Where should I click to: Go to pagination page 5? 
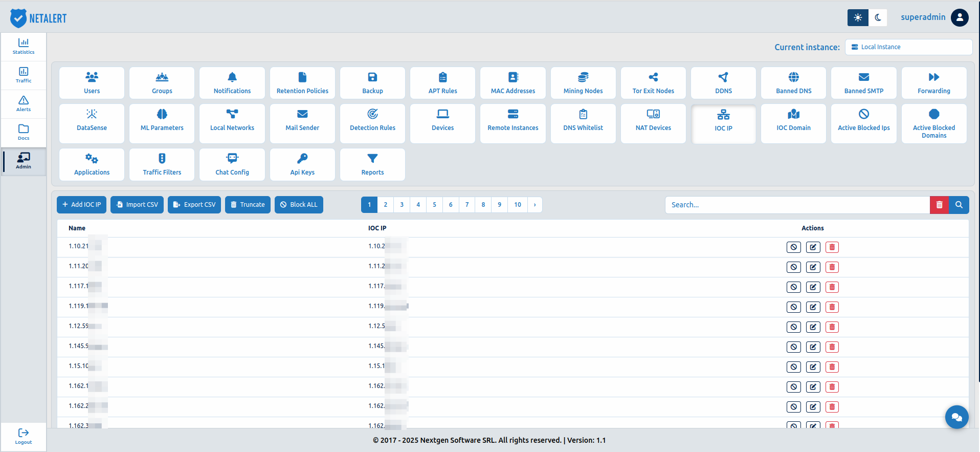pyautogui.click(x=434, y=205)
